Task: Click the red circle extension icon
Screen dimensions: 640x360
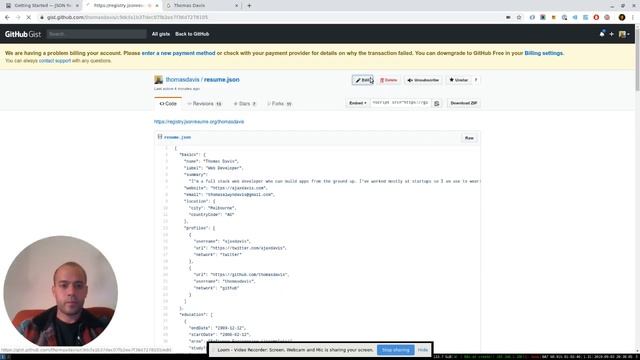Action: click(x=596, y=18)
